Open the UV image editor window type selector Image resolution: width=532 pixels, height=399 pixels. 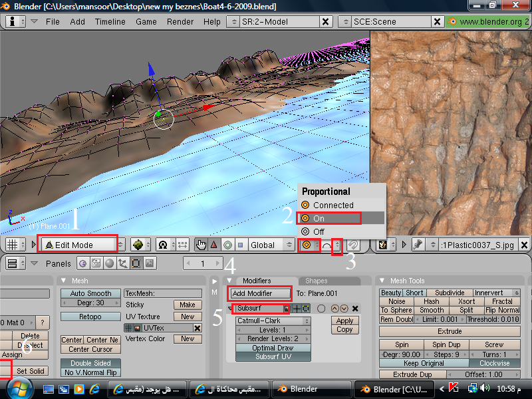pos(386,245)
